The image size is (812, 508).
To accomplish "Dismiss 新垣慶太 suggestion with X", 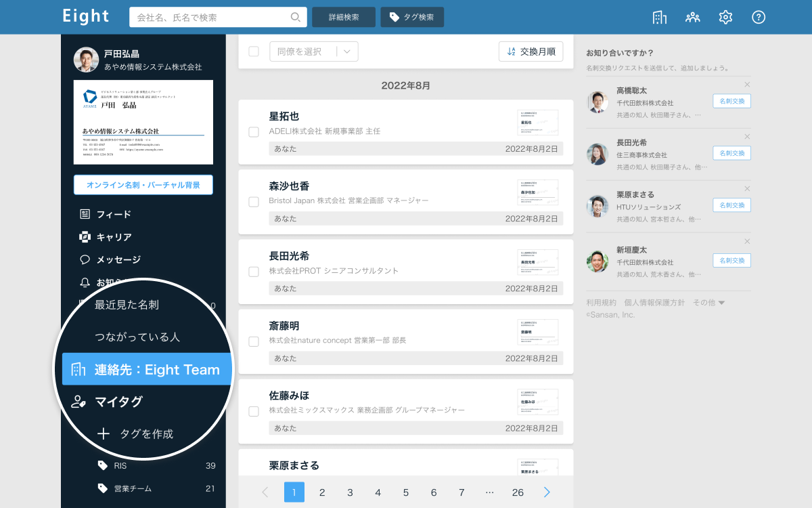I will pos(747,241).
